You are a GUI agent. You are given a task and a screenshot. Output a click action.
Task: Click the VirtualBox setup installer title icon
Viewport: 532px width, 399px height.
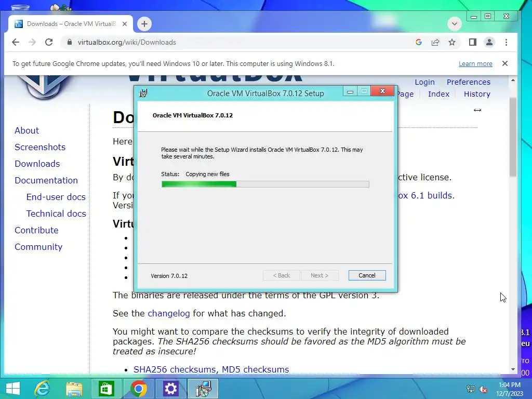143,93
